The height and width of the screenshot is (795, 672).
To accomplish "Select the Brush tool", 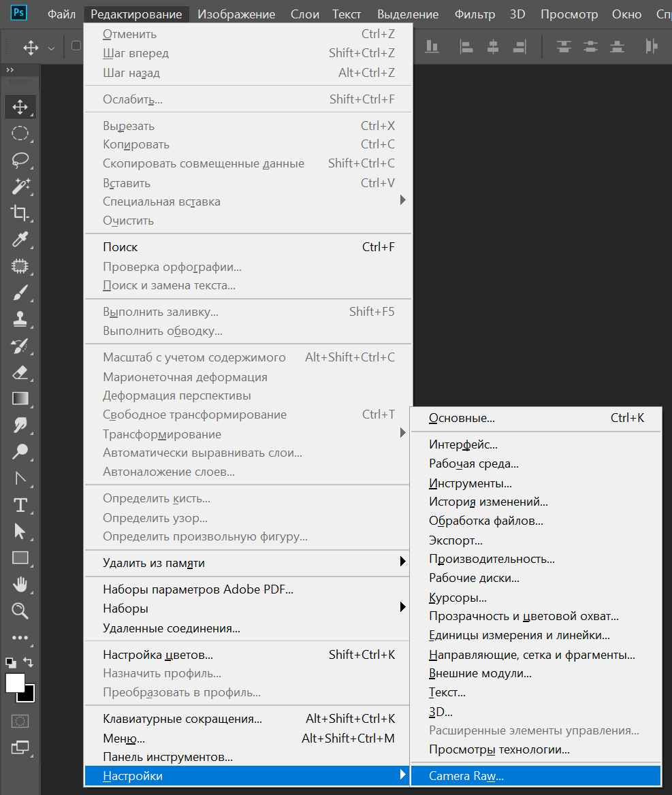I will 20,293.
